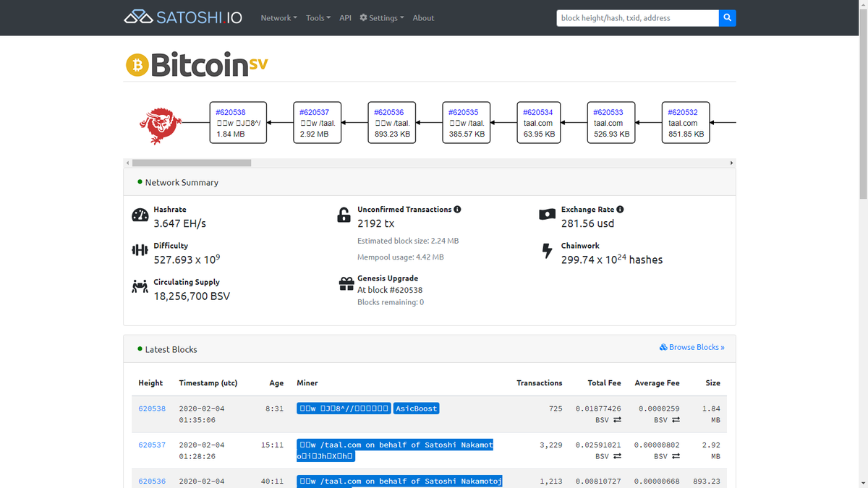This screenshot has width=868, height=488.
Task: Open block #620532 in chain view
Action: 683,112
